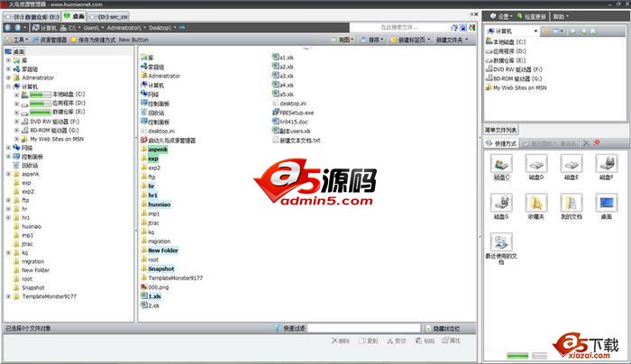Select the huoniao folder in file list
Image resolution: width=631 pixels, height=364 pixels.
(x=156, y=205)
